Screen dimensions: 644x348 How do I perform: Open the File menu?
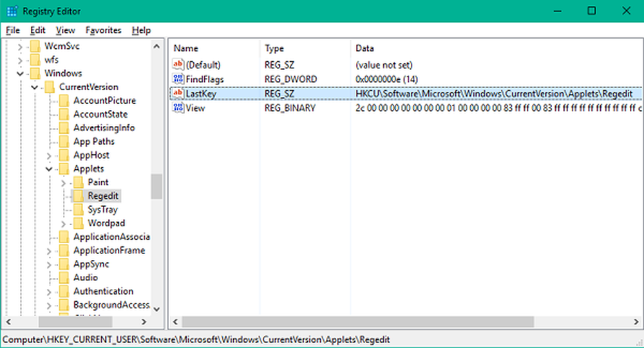click(13, 30)
